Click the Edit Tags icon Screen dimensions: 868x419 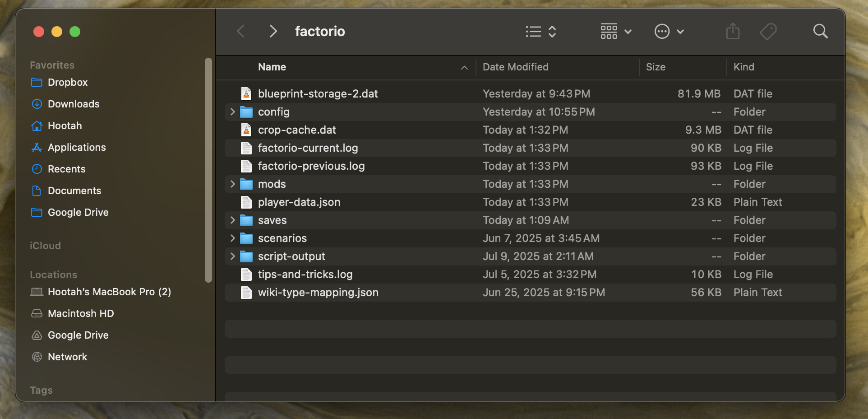[x=768, y=31]
